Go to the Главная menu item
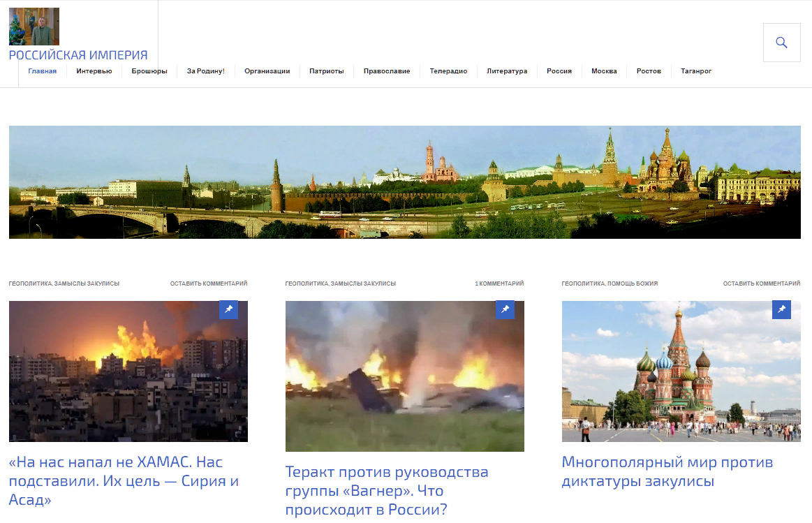 coord(43,71)
